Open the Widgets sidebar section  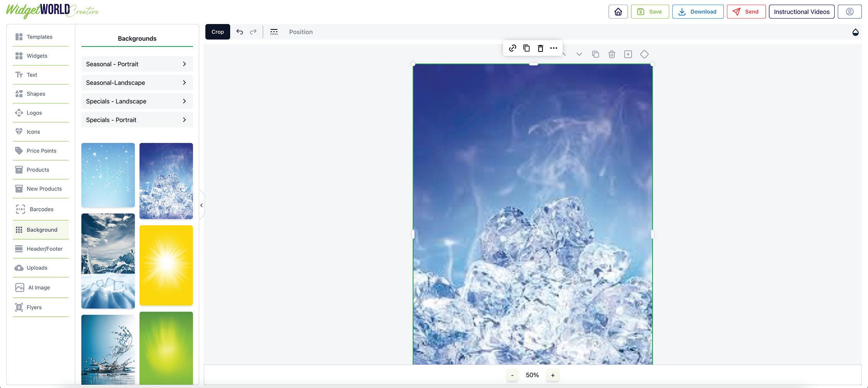coord(40,56)
